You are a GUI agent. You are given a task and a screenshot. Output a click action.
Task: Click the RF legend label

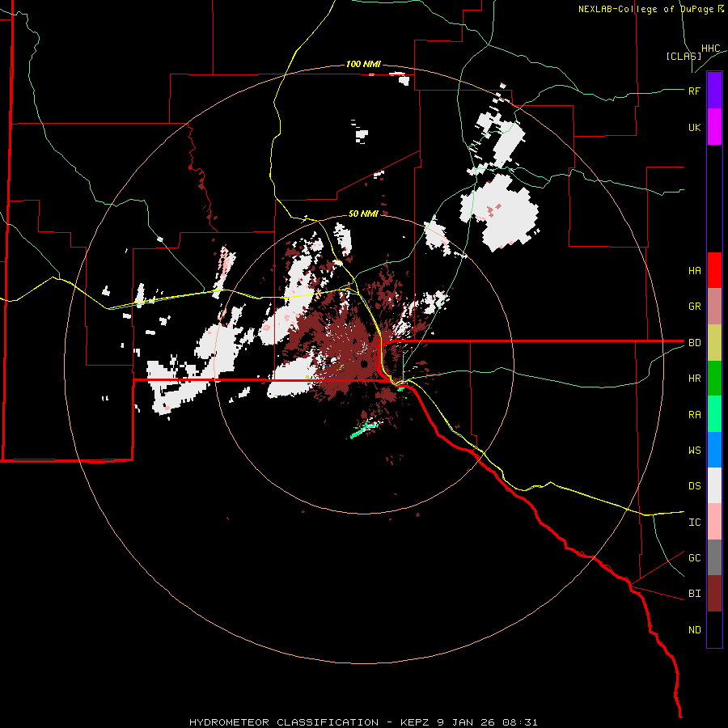694,91
